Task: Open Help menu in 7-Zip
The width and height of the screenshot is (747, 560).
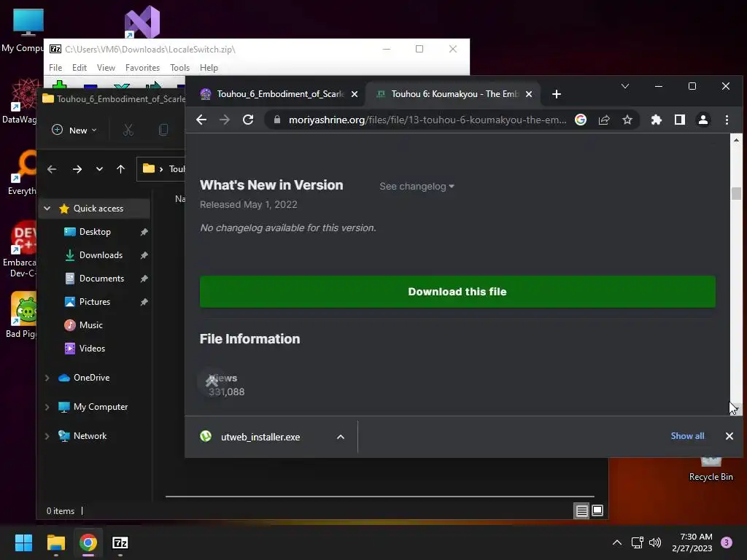Action: pos(209,68)
